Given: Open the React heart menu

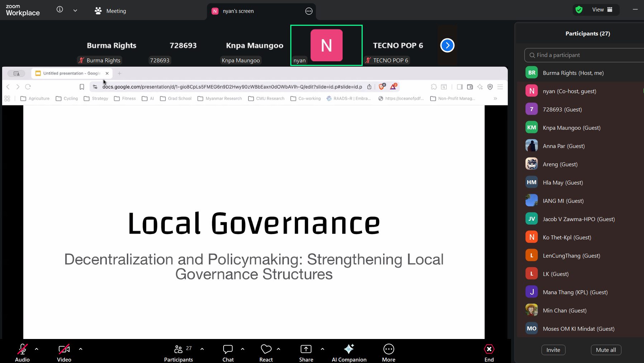Looking at the screenshot, I should tap(266, 353).
